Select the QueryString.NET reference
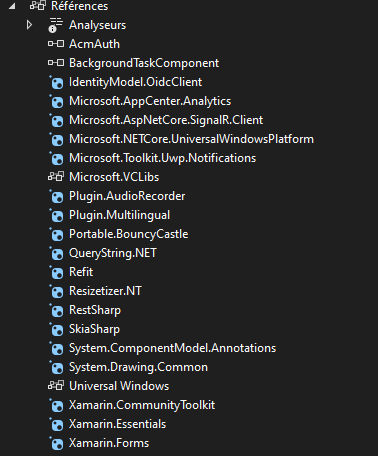Viewport: 378px width, 456px height. (x=113, y=253)
